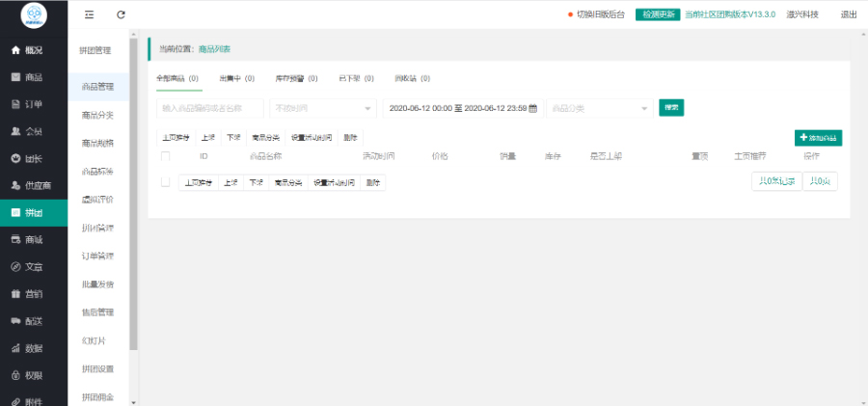Click the 共0条记录 pagination button

(776, 181)
